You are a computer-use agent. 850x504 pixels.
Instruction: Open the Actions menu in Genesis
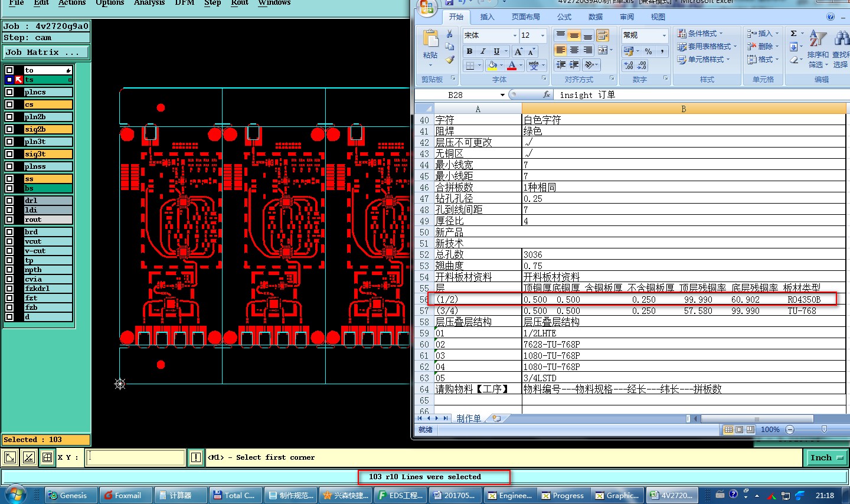coord(72,2)
